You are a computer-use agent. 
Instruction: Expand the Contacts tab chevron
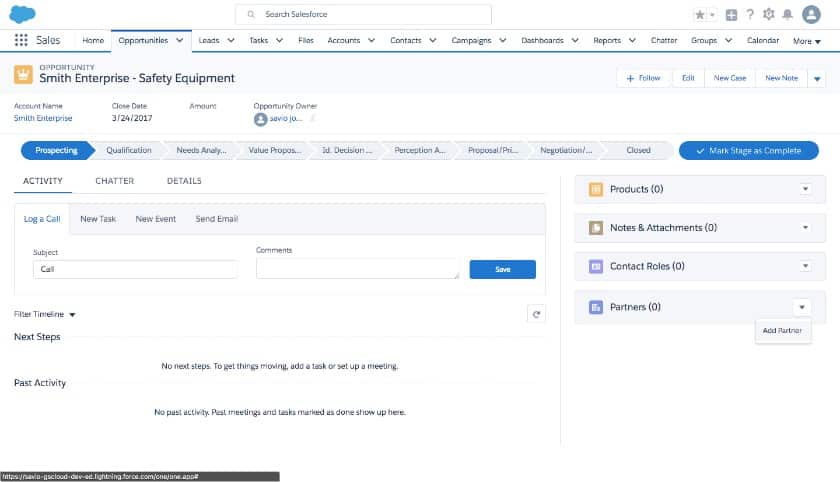point(433,40)
